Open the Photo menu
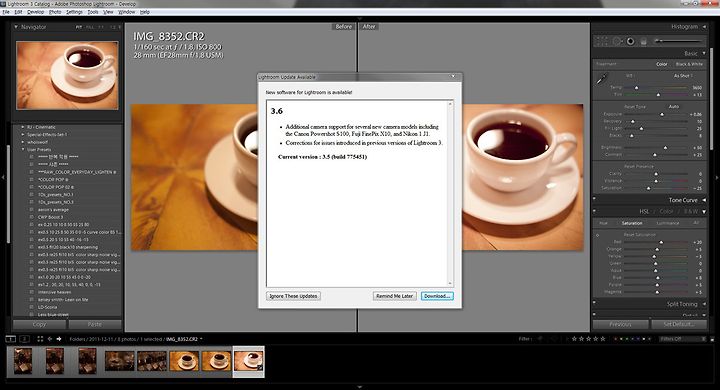This screenshot has height=390, width=720. tap(55, 12)
